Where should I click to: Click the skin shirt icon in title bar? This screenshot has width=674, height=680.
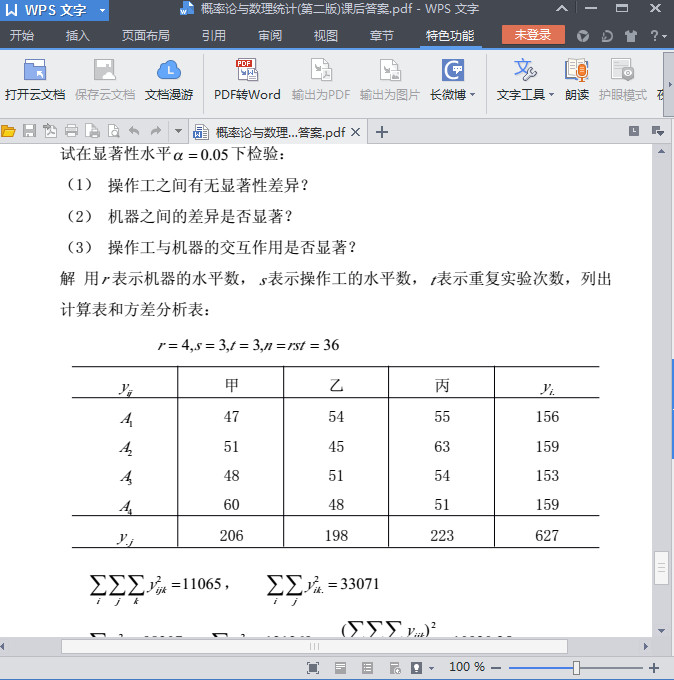pyautogui.click(x=631, y=36)
